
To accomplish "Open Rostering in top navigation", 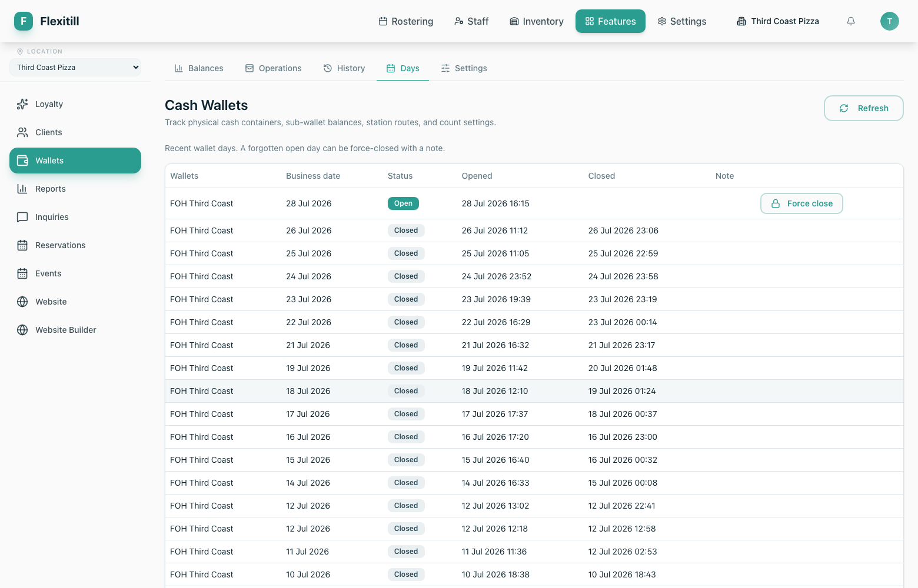I will [406, 21].
